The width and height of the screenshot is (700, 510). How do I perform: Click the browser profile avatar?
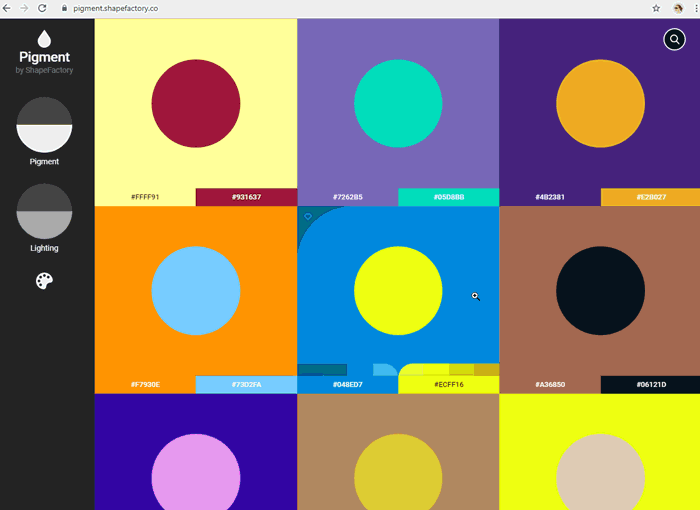coord(677,8)
